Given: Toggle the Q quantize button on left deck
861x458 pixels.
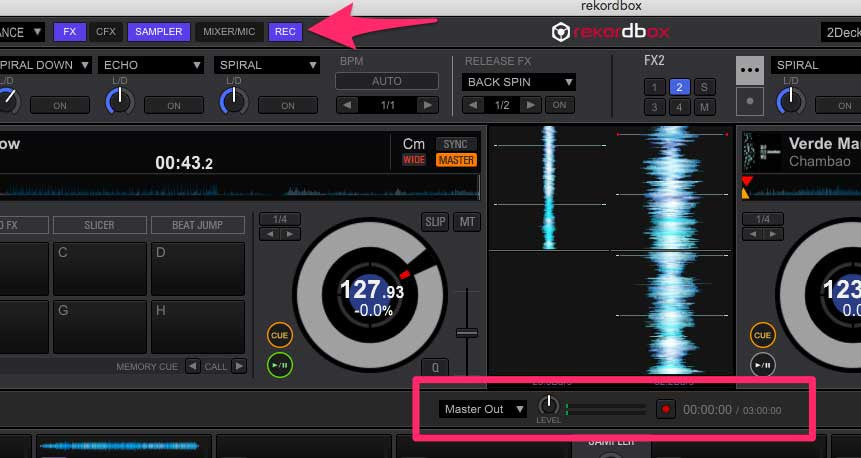Looking at the screenshot, I should pos(435,367).
